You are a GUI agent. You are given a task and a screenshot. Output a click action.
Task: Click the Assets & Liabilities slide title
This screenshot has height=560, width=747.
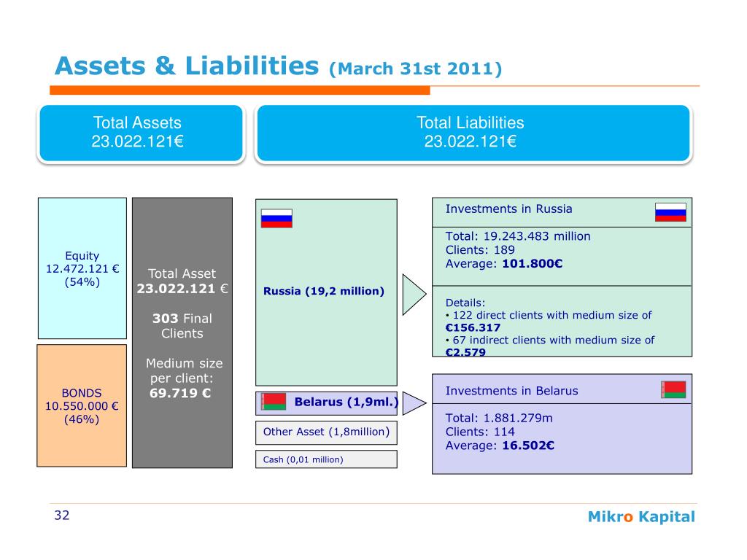[x=187, y=66]
